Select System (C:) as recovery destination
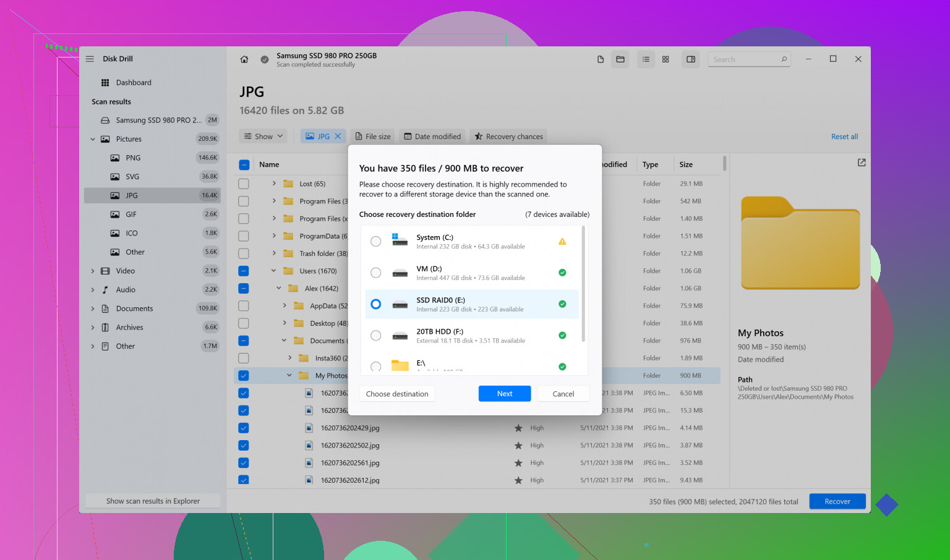Viewport: 950px width, 560px height. (376, 242)
